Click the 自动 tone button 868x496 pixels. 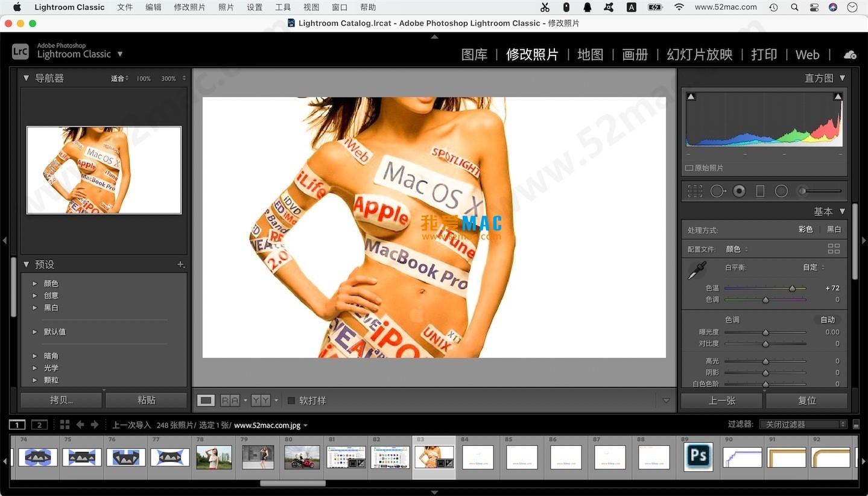point(828,320)
